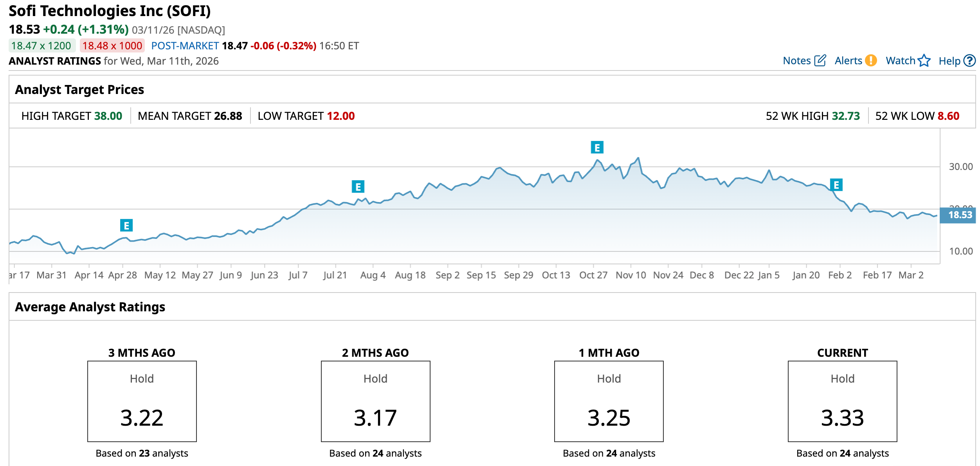Click the 18.53 current price chart label
Viewport: 980px width, 466px height.
pyautogui.click(x=959, y=215)
